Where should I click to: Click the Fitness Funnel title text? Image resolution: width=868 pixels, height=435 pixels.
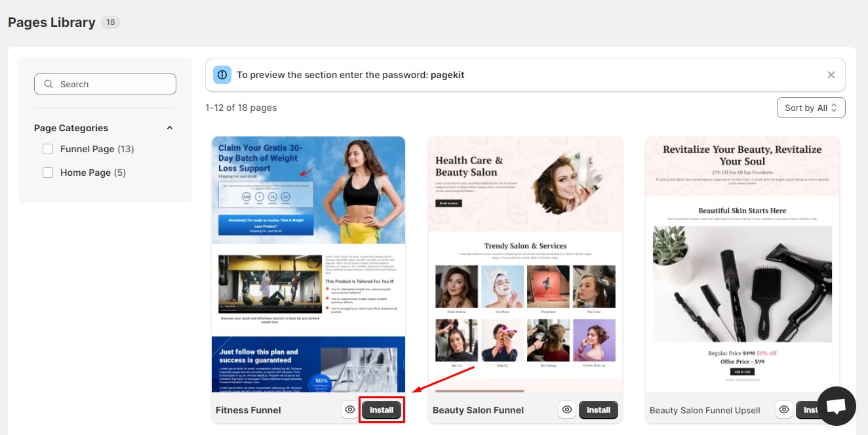[248, 410]
